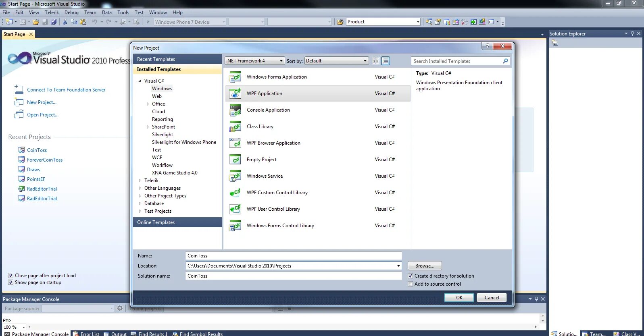Image resolution: width=644 pixels, height=336 pixels.
Task: Open the Product combo box dropdown
Action: (418, 22)
